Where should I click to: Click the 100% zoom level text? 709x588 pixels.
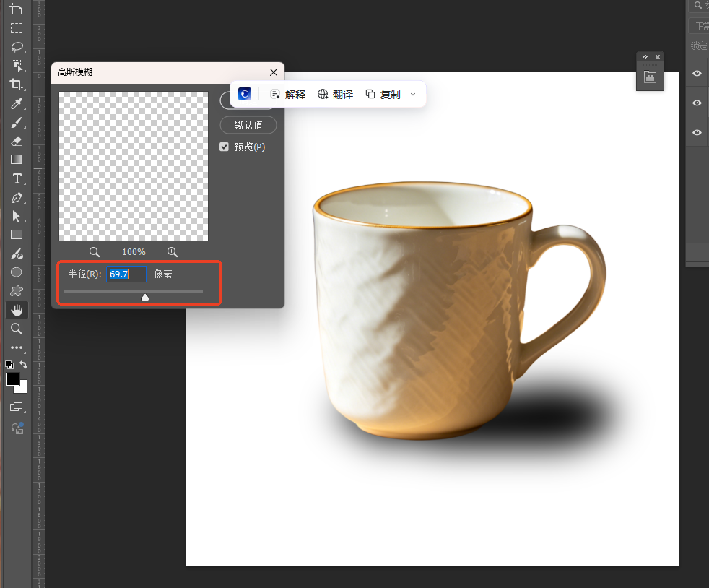pos(134,252)
